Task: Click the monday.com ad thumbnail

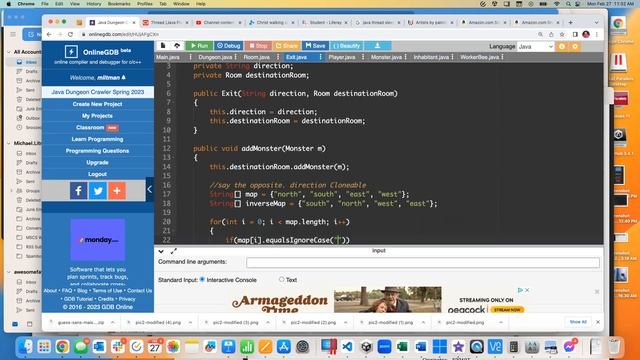Action: (98, 240)
